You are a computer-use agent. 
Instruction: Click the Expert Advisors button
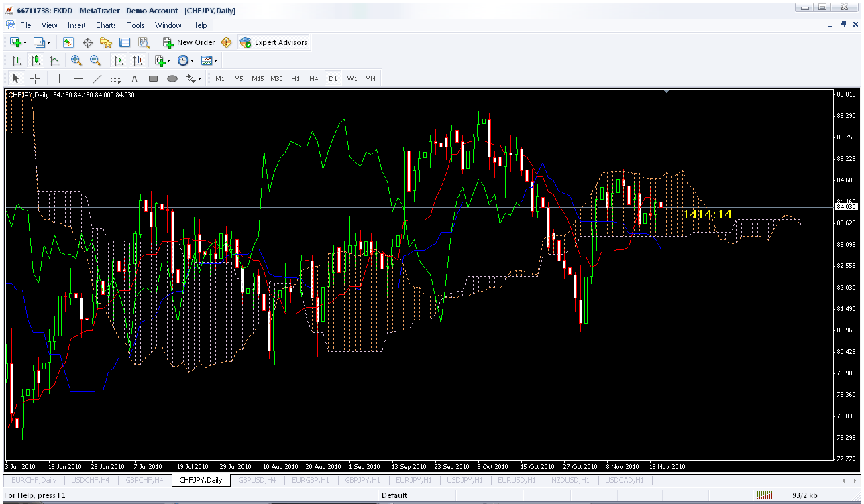(274, 42)
